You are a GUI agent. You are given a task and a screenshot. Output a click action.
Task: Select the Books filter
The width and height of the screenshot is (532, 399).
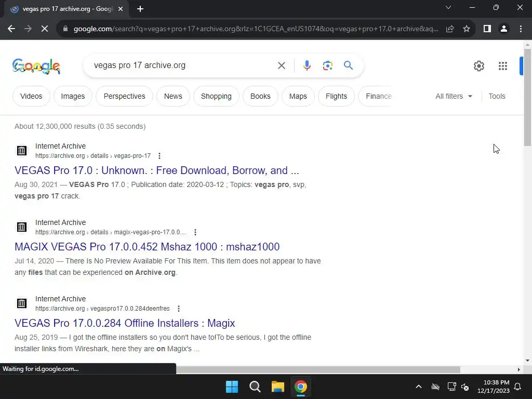(x=260, y=96)
